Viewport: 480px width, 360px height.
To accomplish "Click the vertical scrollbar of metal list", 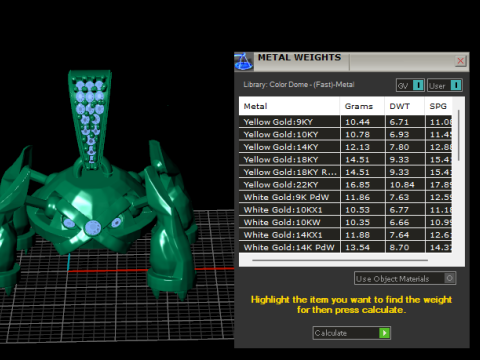I will (x=459, y=135).
